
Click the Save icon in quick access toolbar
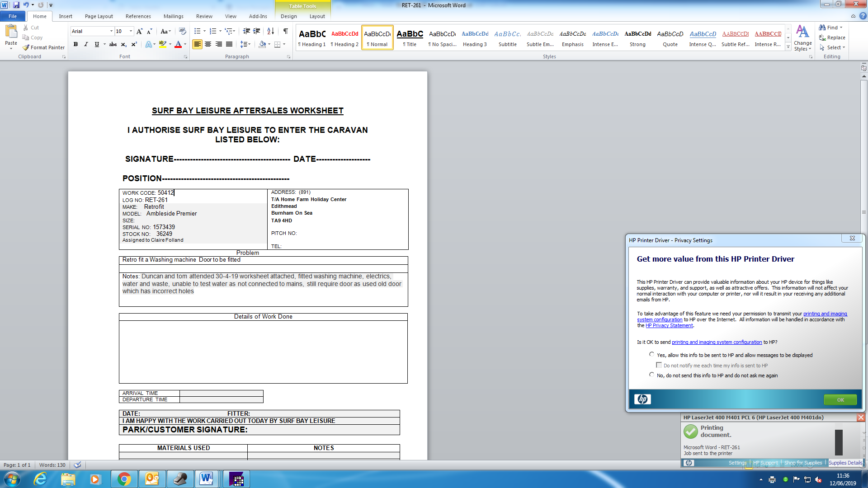[x=16, y=5]
